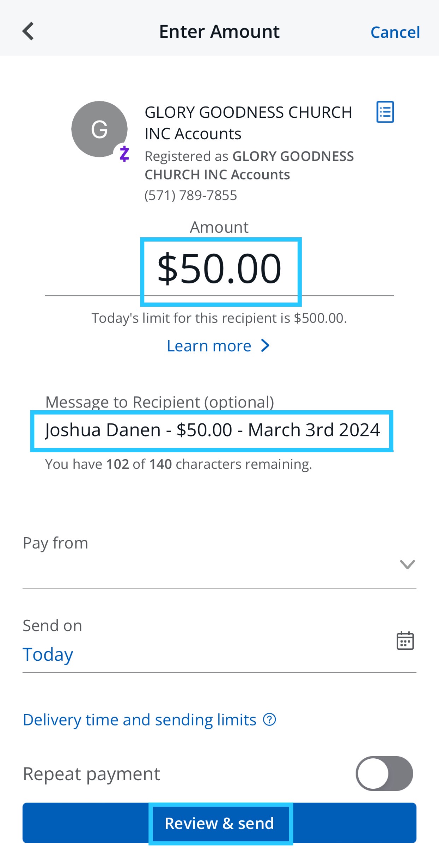Cancel the payment entry
Image resolution: width=439 pixels, height=868 pixels.
coord(395,32)
